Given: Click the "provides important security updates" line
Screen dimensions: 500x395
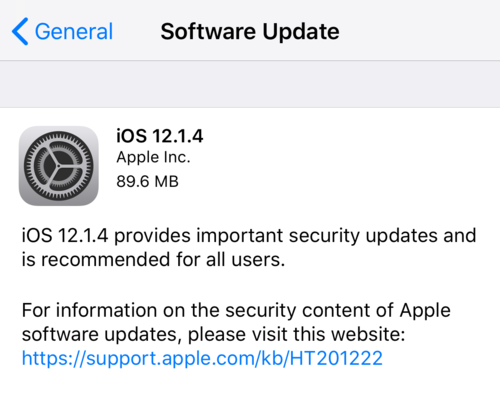Looking at the screenshot, I should click(249, 235).
